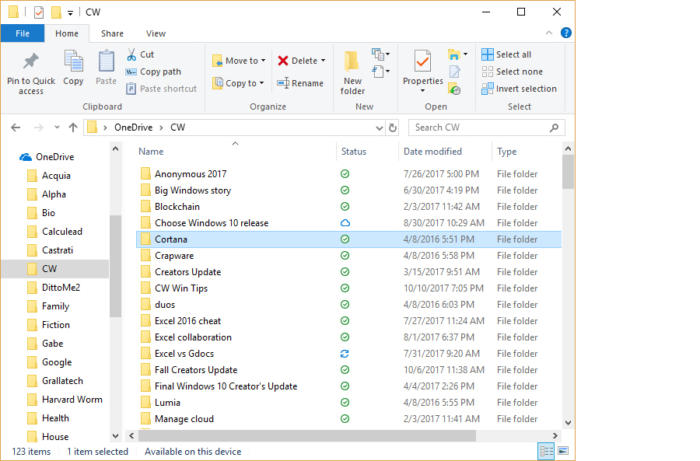Refresh the CW folder view

click(x=392, y=128)
